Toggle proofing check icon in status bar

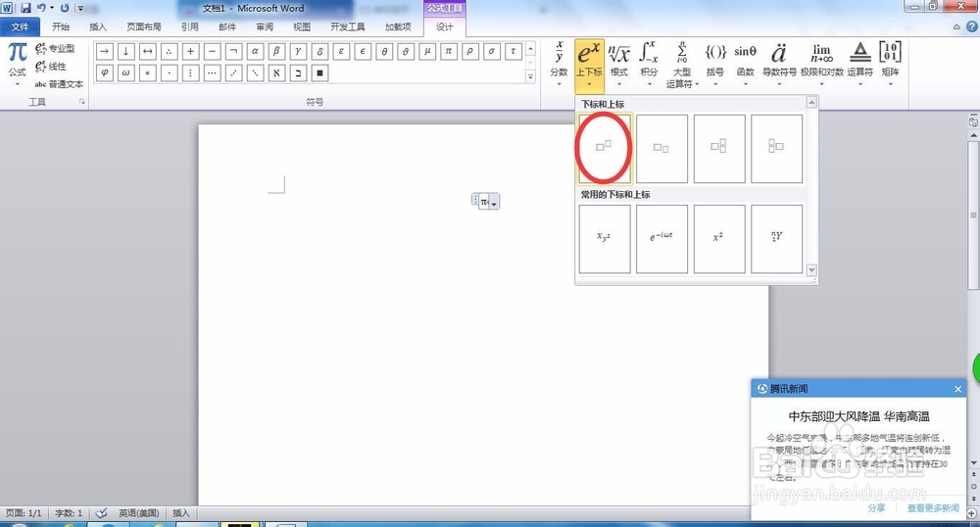coord(101,513)
